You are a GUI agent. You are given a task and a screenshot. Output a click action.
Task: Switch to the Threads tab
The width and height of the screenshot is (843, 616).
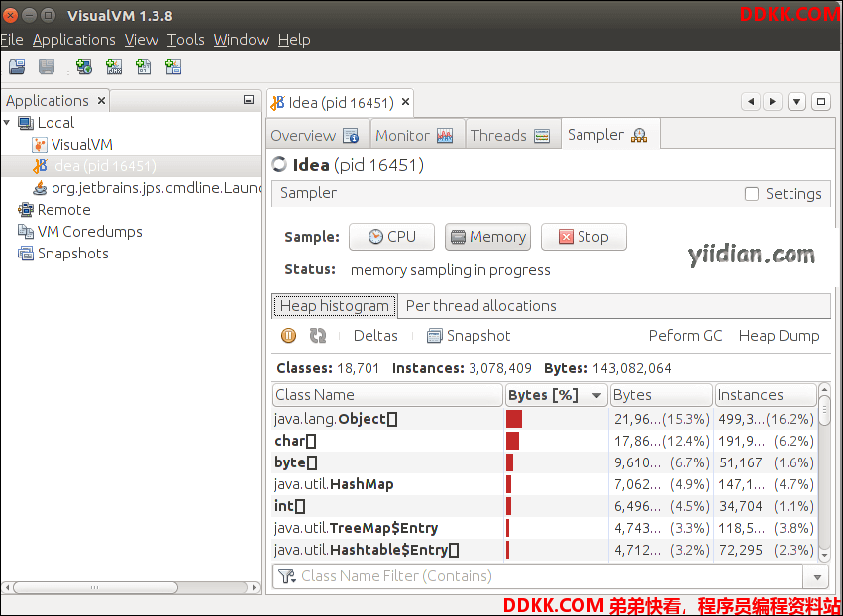click(512, 135)
